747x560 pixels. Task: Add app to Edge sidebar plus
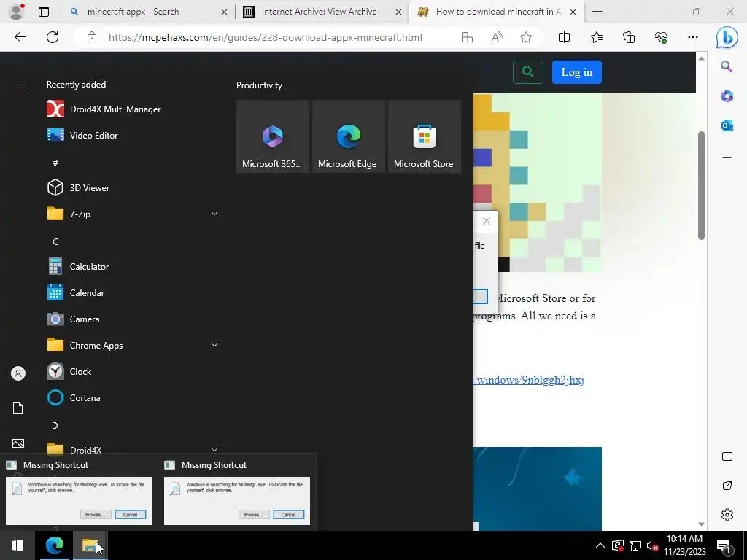pos(727,157)
